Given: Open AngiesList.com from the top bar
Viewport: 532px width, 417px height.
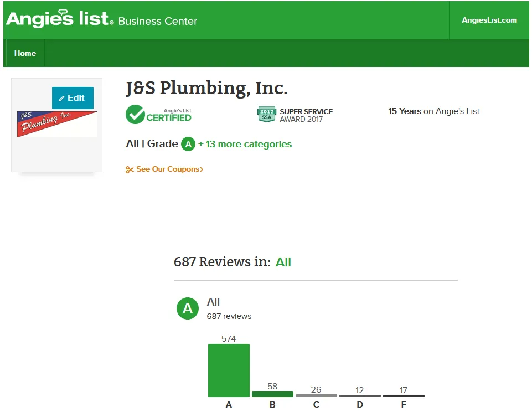Looking at the screenshot, I should point(489,19).
